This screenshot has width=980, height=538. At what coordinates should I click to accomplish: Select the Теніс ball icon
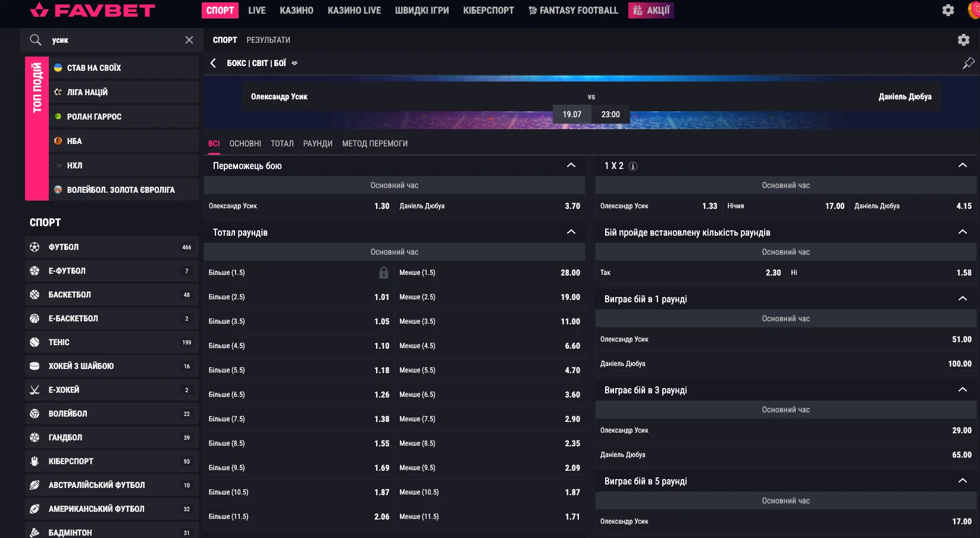click(x=35, y=342)
